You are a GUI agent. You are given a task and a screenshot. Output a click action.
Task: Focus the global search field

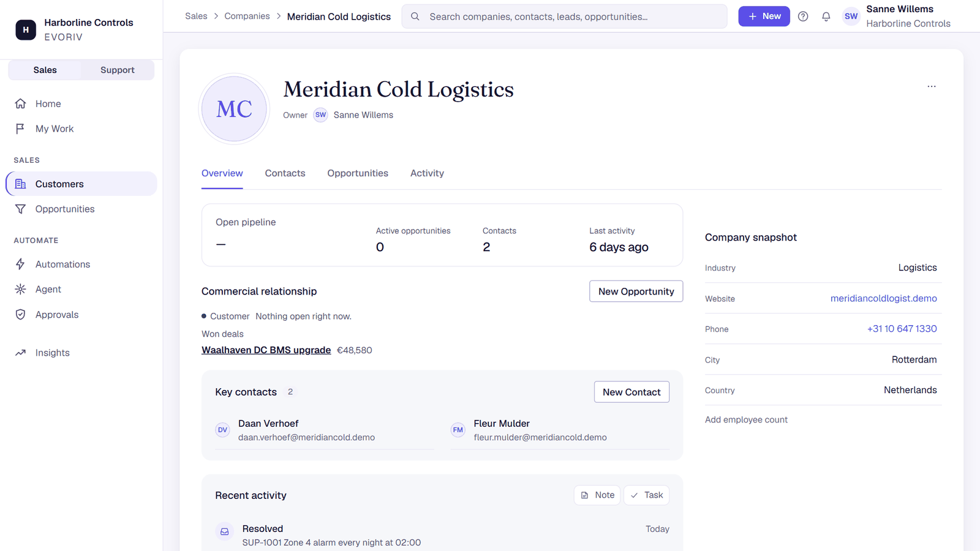pos(564,17)
